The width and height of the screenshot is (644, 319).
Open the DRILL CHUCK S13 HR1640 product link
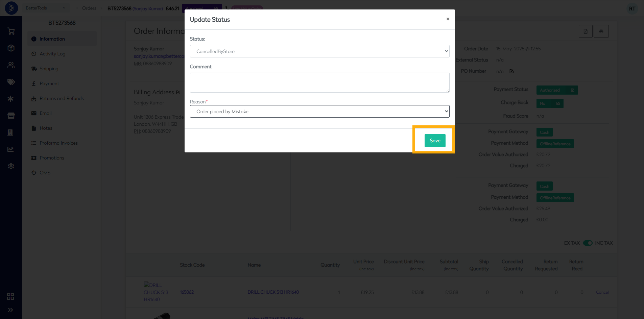pos(273,292)
